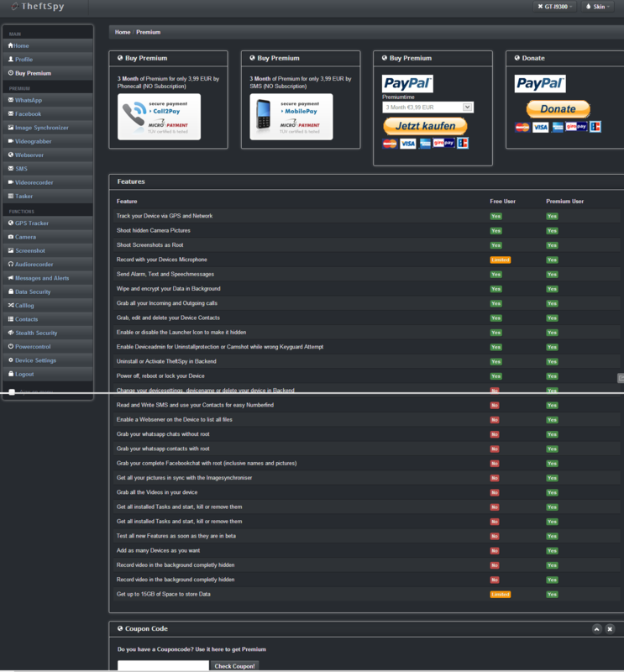
Task: Click 'Wipe and encrypt your Data in Background'
Action: pyautogui.click(x=169, y=289)
